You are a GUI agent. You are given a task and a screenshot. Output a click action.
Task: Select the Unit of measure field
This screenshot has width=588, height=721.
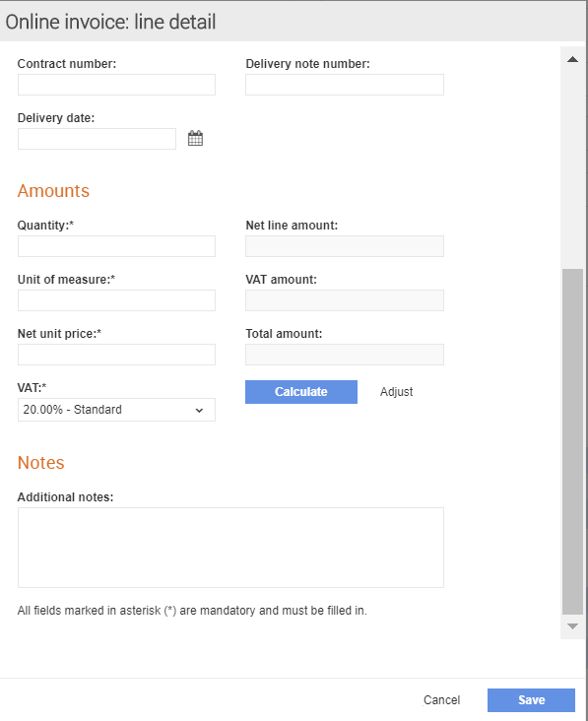pyautogui.click(x=116, y=300)
